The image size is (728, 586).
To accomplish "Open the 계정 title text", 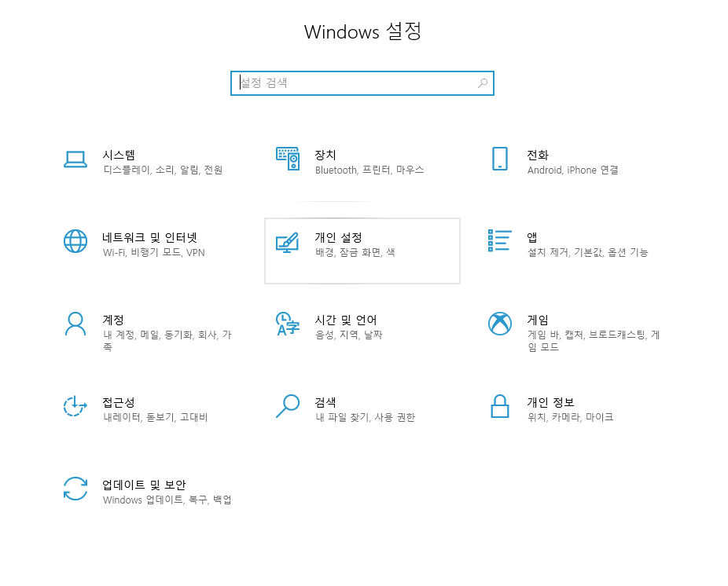I will pos(113,320).
